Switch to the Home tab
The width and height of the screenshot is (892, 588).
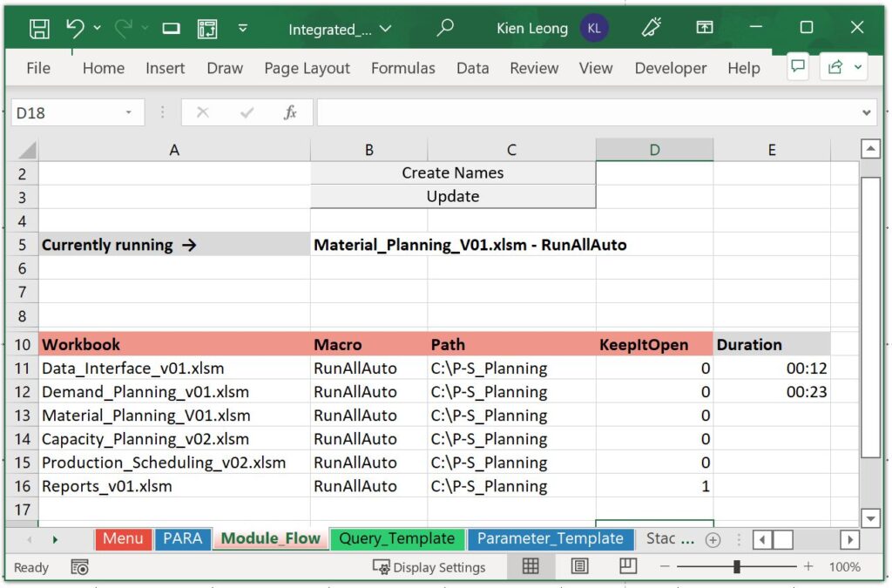pyautogui.click(x=104, y=68)
